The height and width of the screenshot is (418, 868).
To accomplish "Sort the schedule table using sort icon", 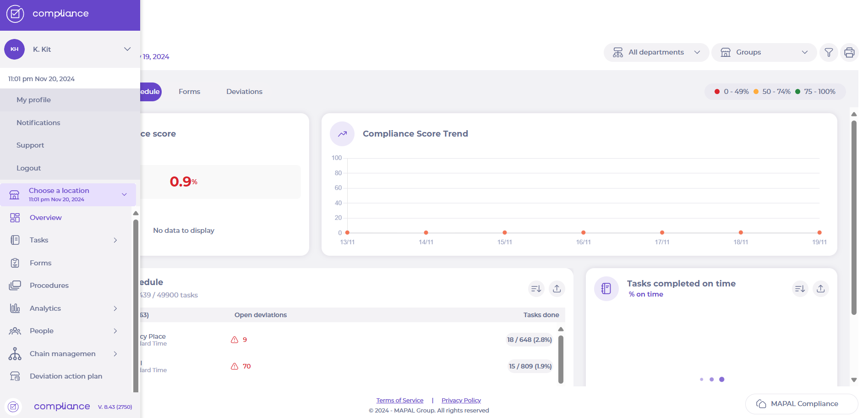I will 536,289.
